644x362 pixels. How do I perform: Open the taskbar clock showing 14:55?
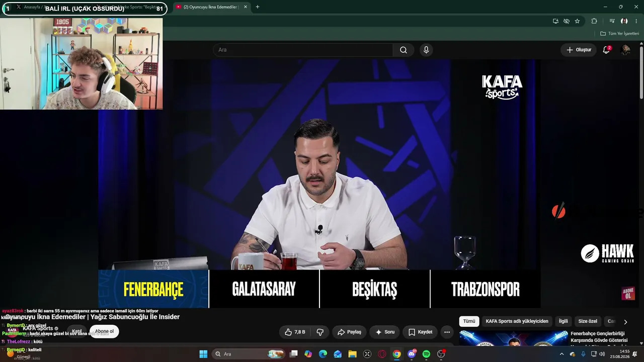click(x=620, y=354)
